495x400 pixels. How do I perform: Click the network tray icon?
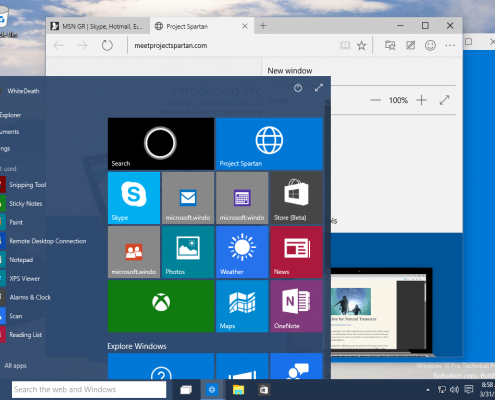click(x=442, y=390)
